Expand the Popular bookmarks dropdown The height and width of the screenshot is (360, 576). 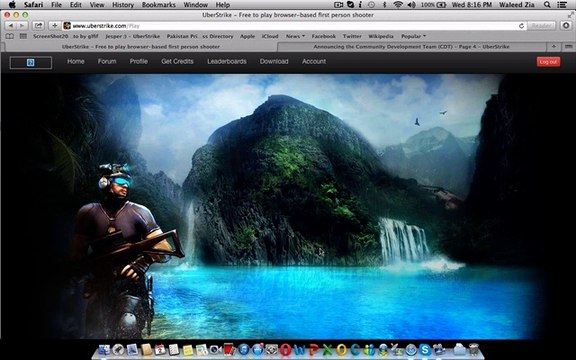tap(414, 36)
